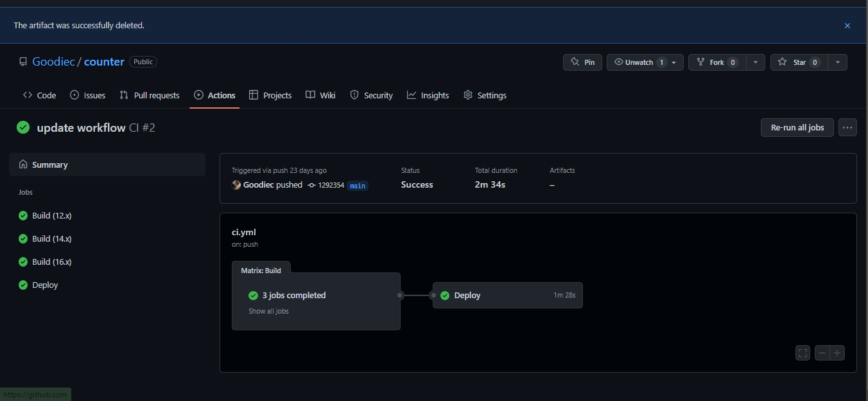Fork the repository with Fork button
The width and height of the screenshot is (868, 401).
716,62
